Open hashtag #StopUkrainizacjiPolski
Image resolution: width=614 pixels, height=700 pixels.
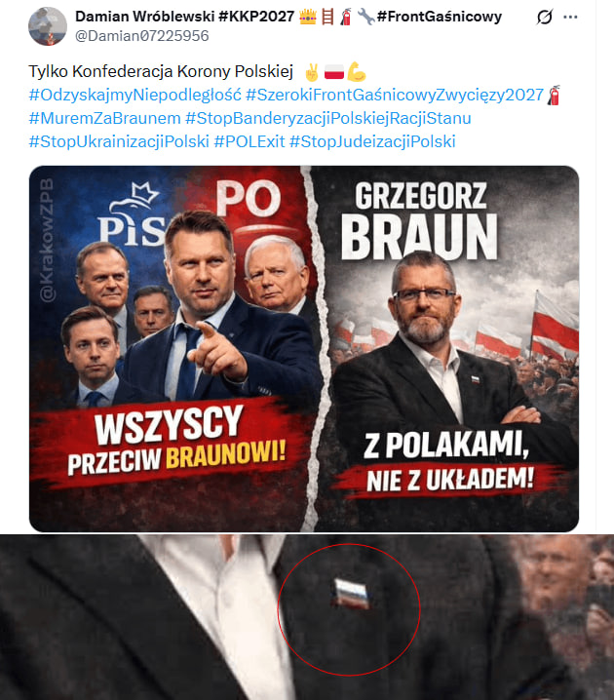tap(119, 141)
